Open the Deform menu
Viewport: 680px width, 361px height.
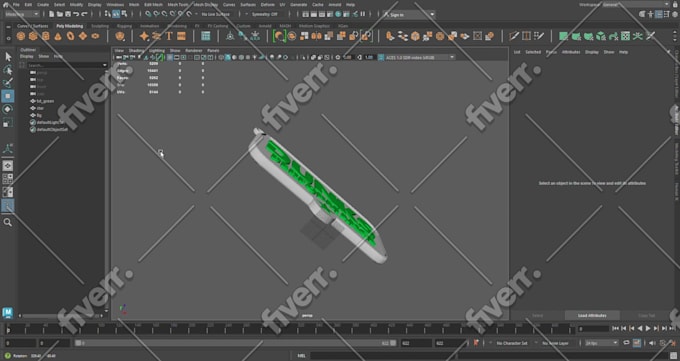point(268,5)
